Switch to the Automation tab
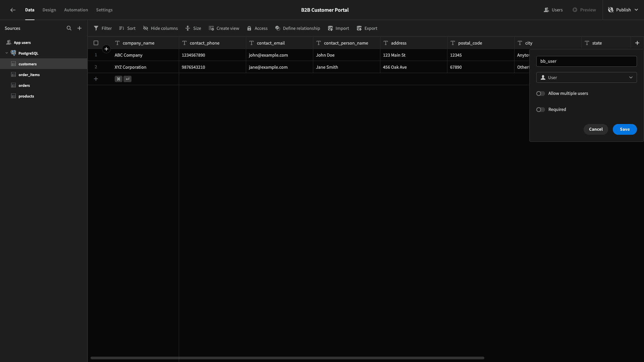The height and width of the screenshot is (362, 644). pos(76,10)
